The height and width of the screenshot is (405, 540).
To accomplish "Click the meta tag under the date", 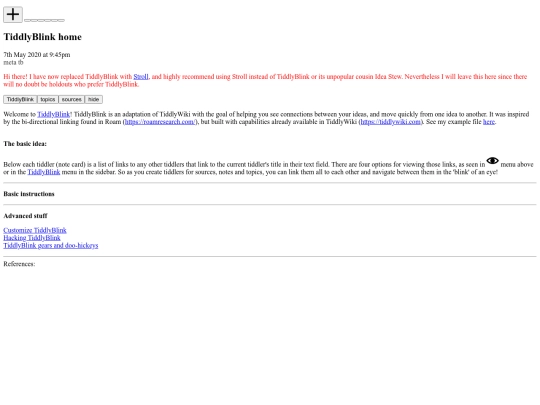I will coord(10,62).
